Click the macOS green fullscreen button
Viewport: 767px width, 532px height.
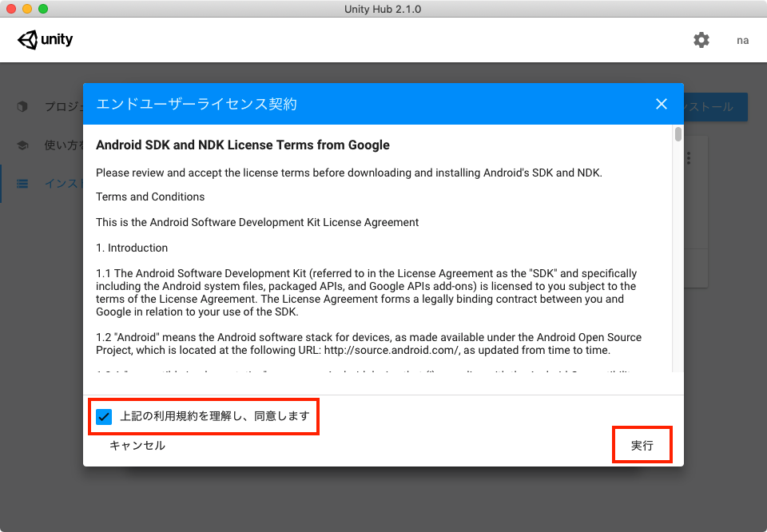(x=43, y=9)
